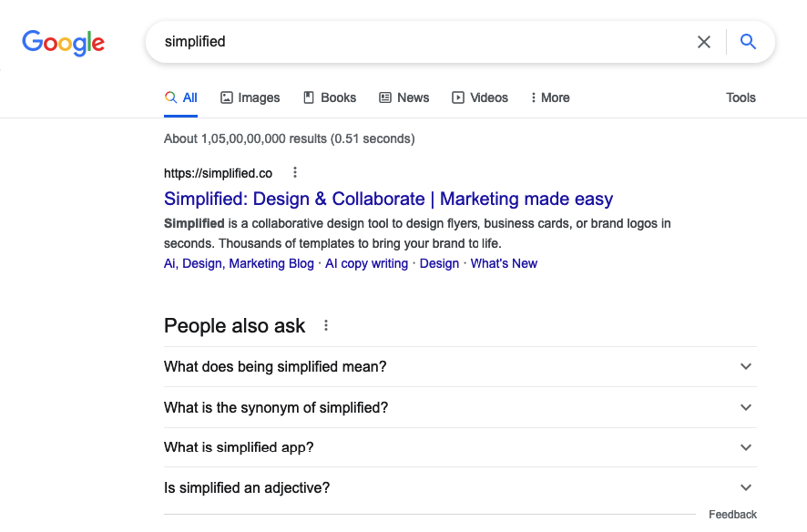The image size is (807, 532).
Task: Switch to the Images tab
Action: [250, 97]
